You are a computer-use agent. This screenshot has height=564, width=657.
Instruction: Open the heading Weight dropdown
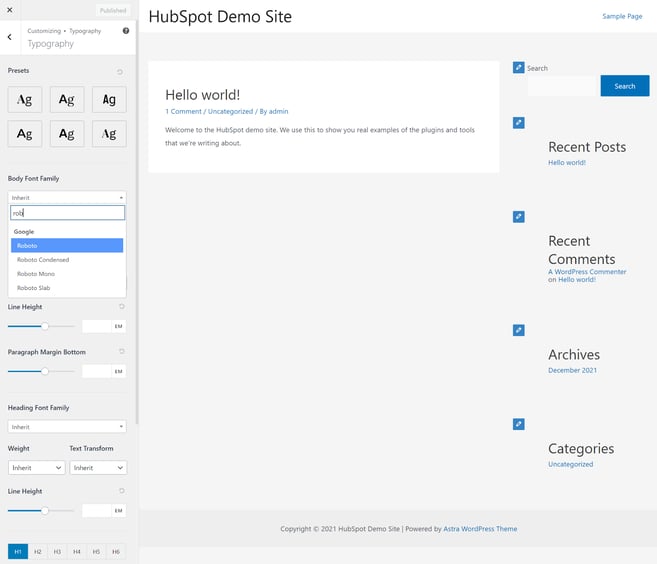36,468
